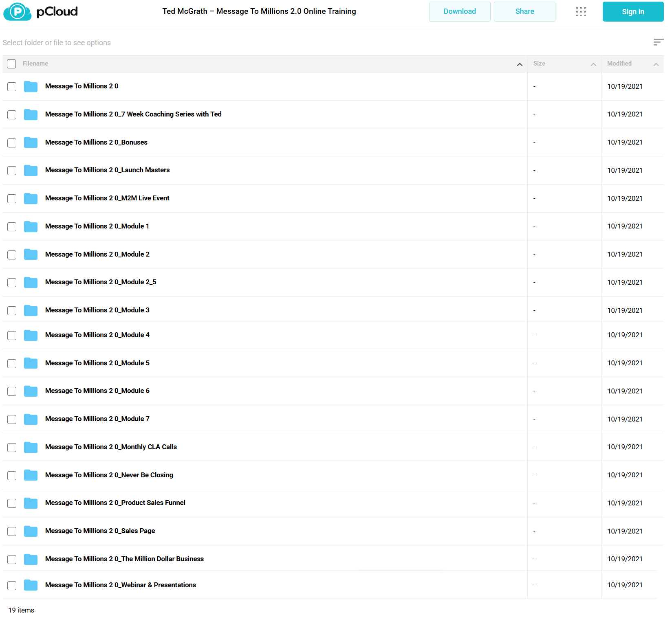This screenshot has height=617, width=672.
Task: Click modified date of Module 4 row
Action: [625, 335]
